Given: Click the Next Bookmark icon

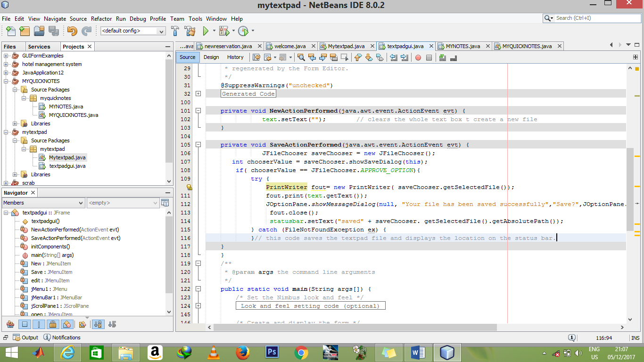Looking at the screenshot, I should [369, 58].
